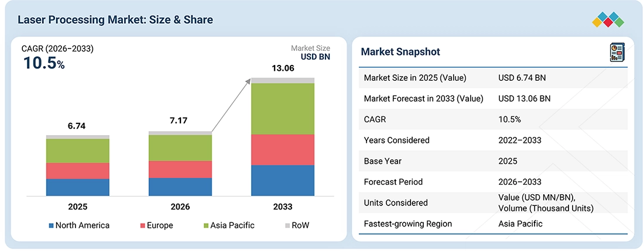Click the 'Asia Pacific' value in the table
Viewport: 644px width, 251px height.
coord(520,224)
